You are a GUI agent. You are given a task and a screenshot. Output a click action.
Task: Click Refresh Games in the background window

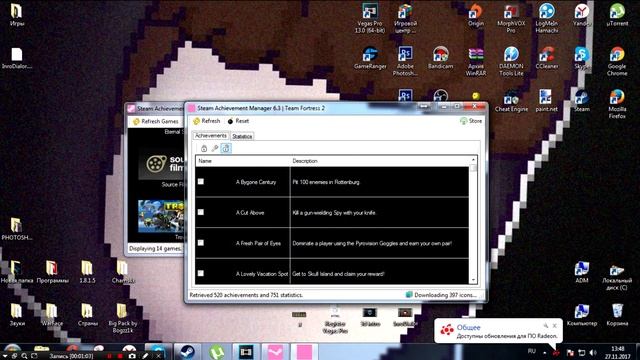(x=156, y=122)
